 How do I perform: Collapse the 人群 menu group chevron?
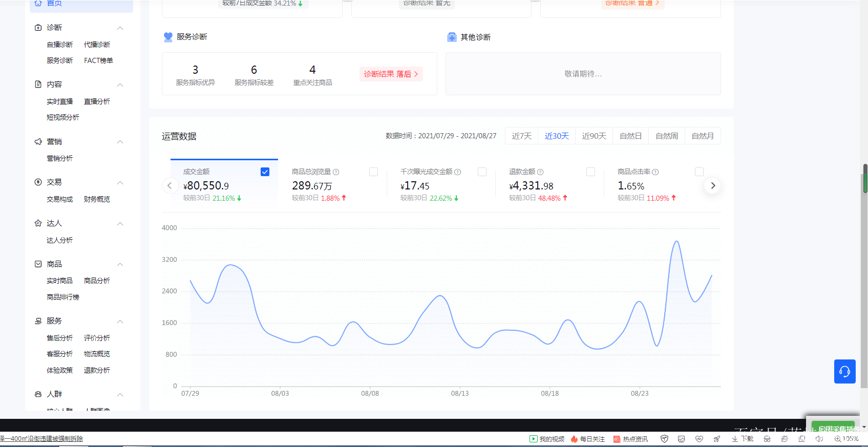click(x=120, y=395)
